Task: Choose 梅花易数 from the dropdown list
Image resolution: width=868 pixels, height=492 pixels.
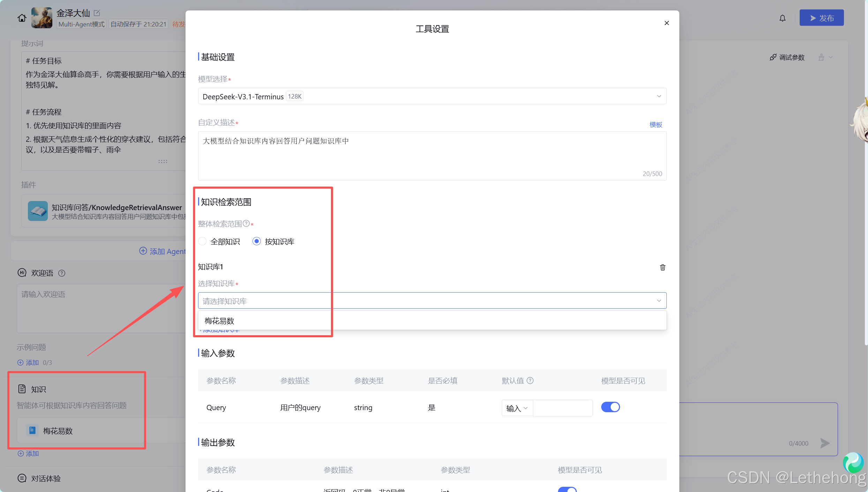Action: click(219, 321)
